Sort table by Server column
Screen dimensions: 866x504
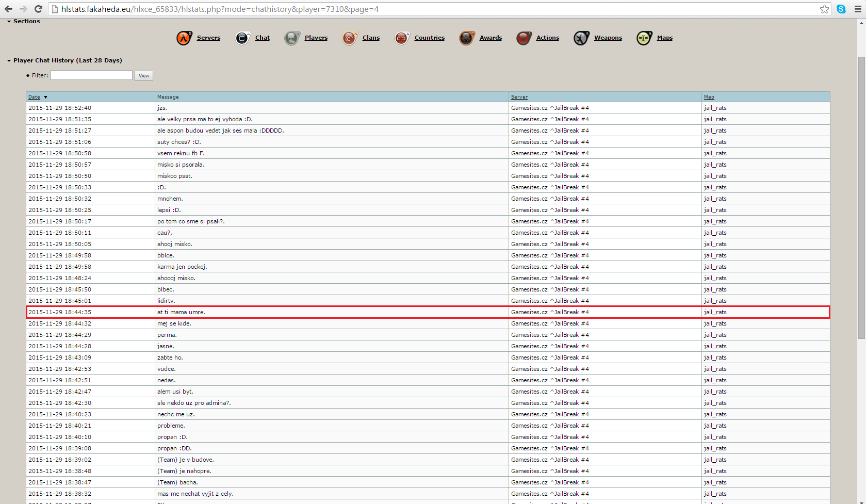click(519, 97)
